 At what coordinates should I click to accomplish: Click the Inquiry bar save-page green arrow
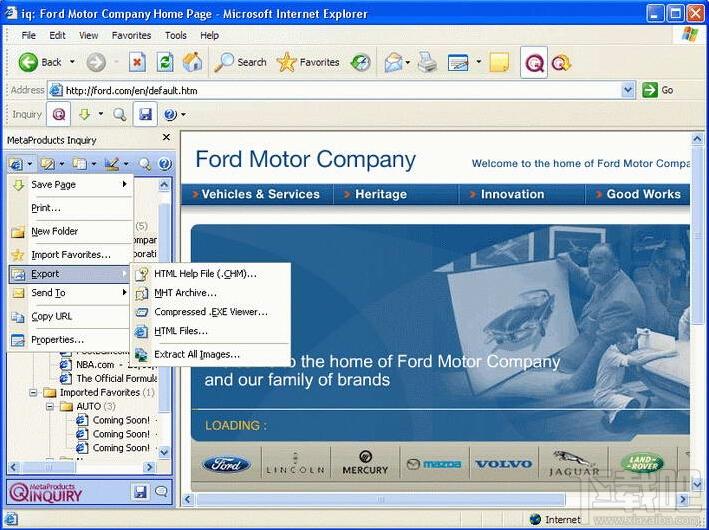85,114
